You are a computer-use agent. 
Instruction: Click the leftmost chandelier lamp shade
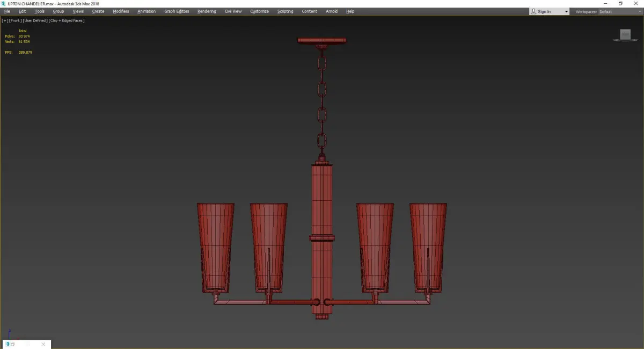(x=216, y=247)
